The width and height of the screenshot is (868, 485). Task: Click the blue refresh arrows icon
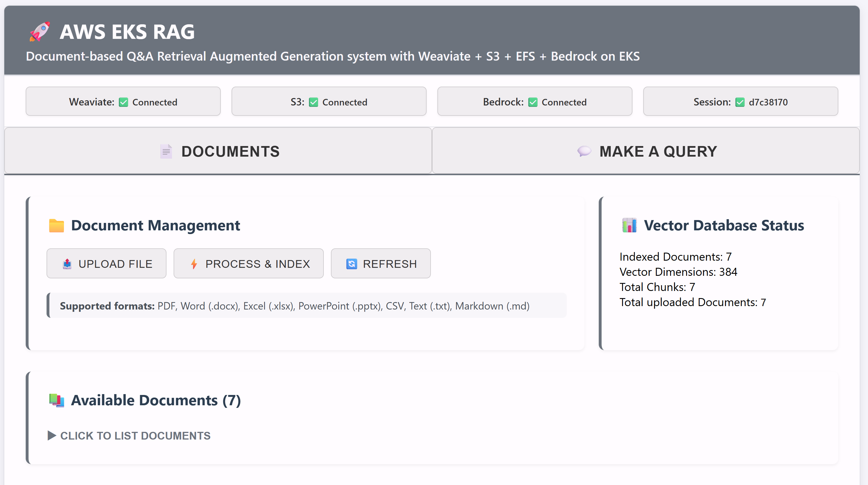351,264
